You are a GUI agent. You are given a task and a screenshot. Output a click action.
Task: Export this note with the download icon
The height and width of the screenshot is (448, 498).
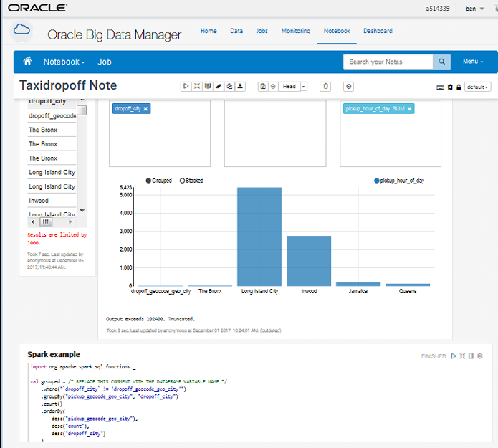pyautogui.click(x=240, y=87)
